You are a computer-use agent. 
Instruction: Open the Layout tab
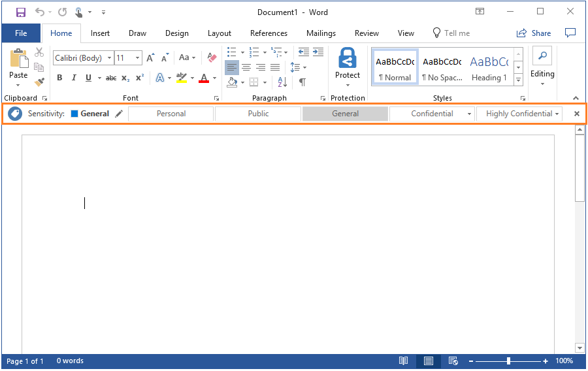(x=220, y=33)
